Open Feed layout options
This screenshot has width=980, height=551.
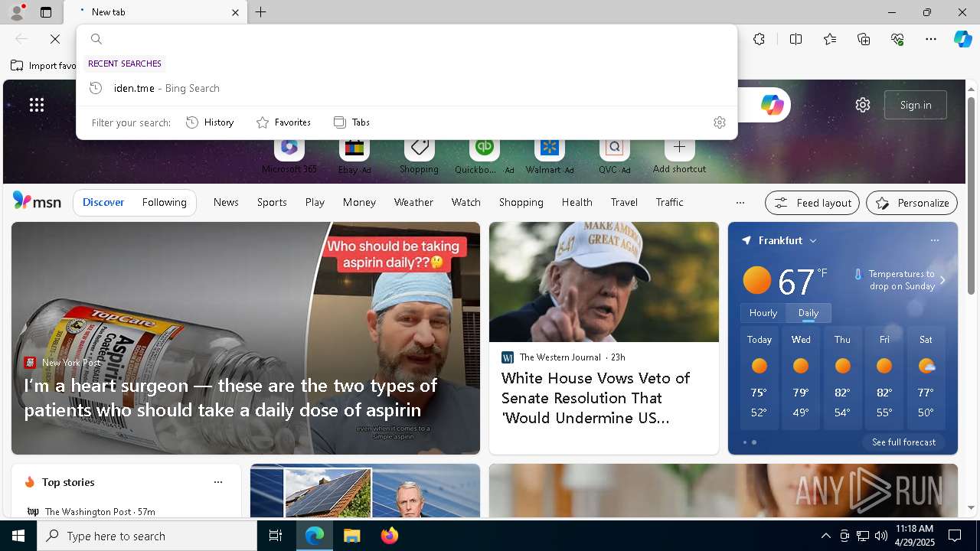[812, 203]
